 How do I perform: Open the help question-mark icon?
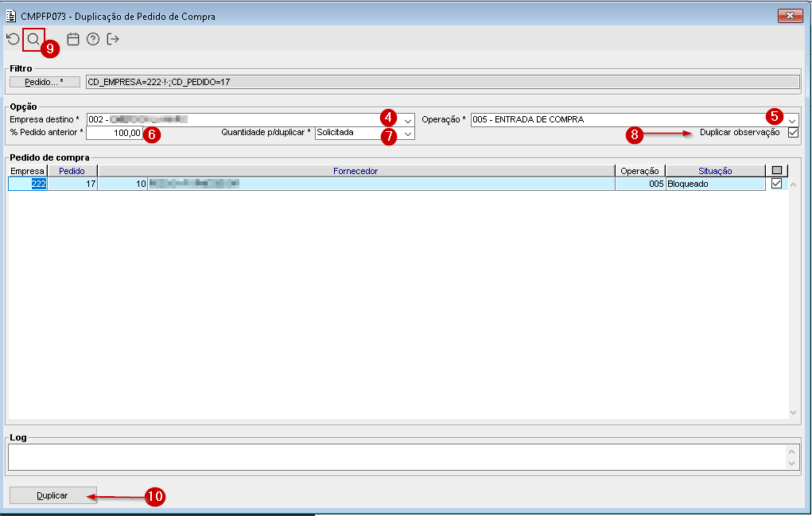(x=93, y=39)
